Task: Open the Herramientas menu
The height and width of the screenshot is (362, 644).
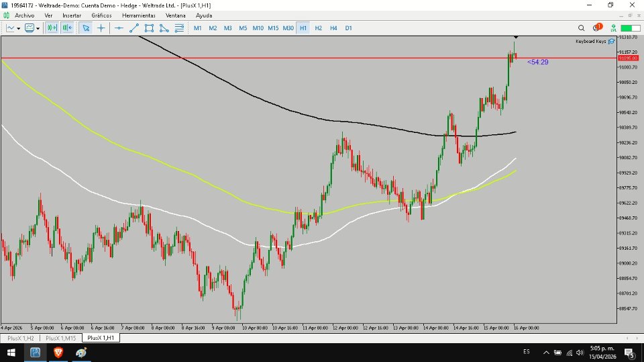Action: coord(138,15)
